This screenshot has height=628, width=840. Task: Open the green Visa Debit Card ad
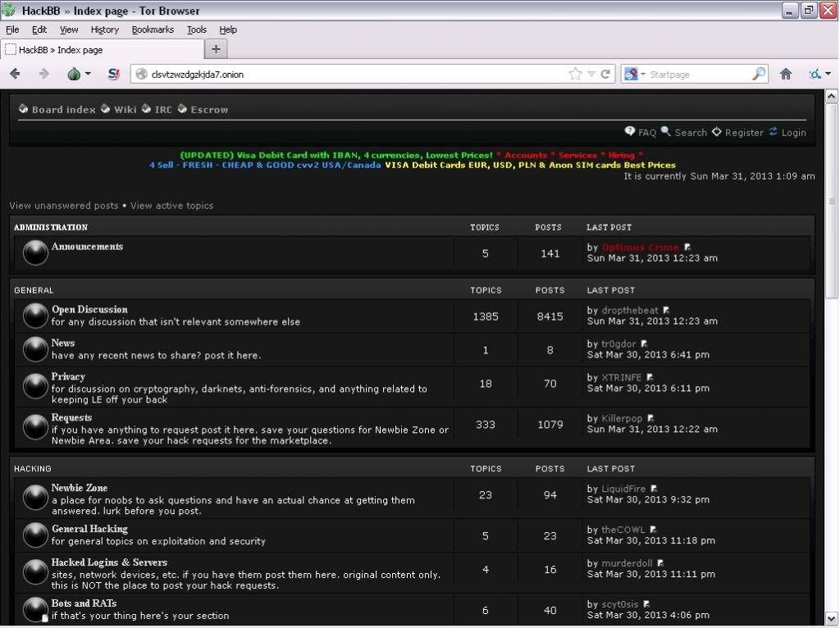tap(336, 155)
